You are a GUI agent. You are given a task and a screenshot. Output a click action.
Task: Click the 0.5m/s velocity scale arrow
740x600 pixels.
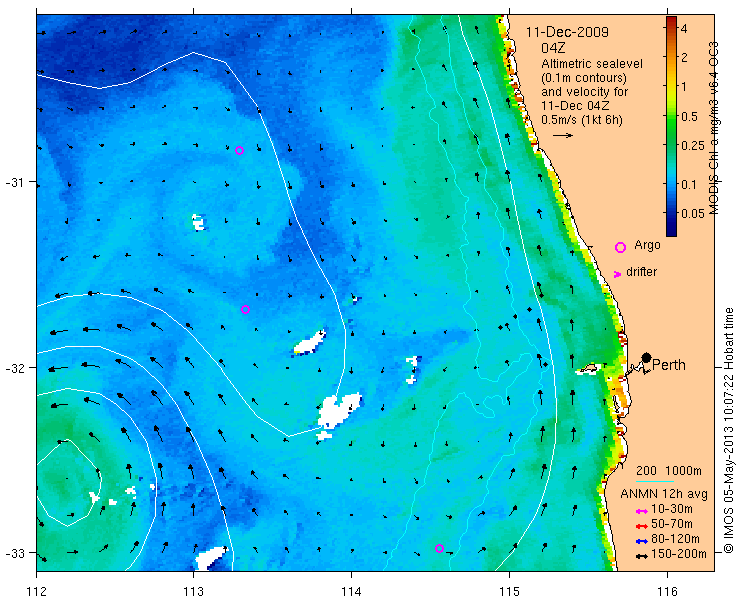pyautogui.click(x=563, y=135)
